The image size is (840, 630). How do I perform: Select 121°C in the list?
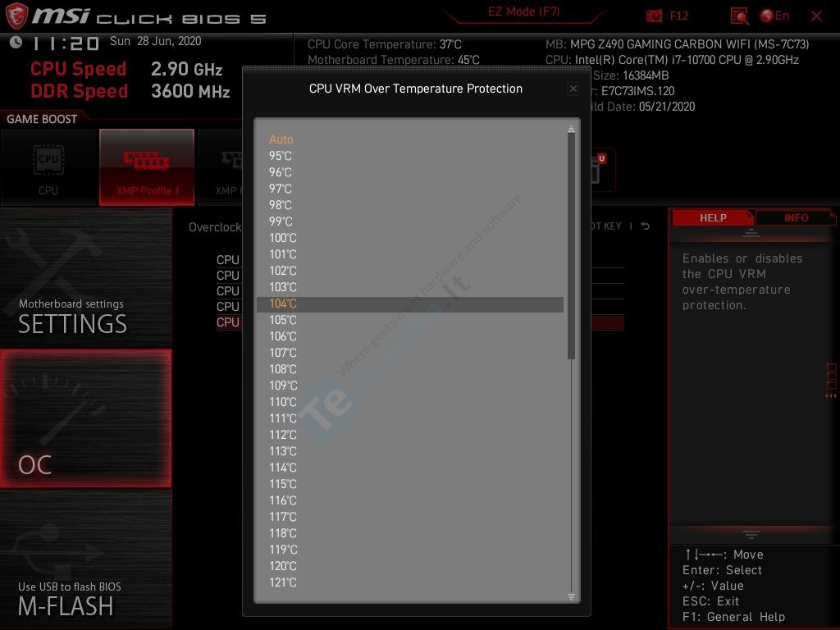coord(410,582)
